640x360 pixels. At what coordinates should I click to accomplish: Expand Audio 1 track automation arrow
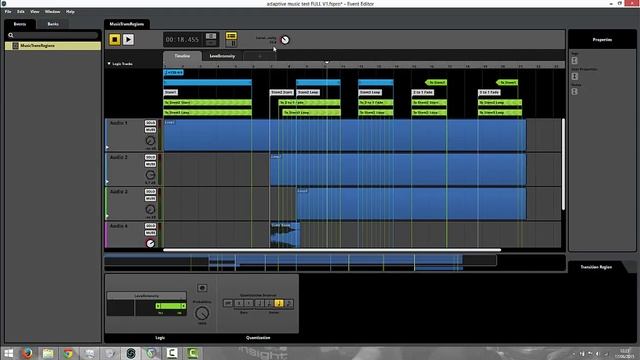pos(107,147)
